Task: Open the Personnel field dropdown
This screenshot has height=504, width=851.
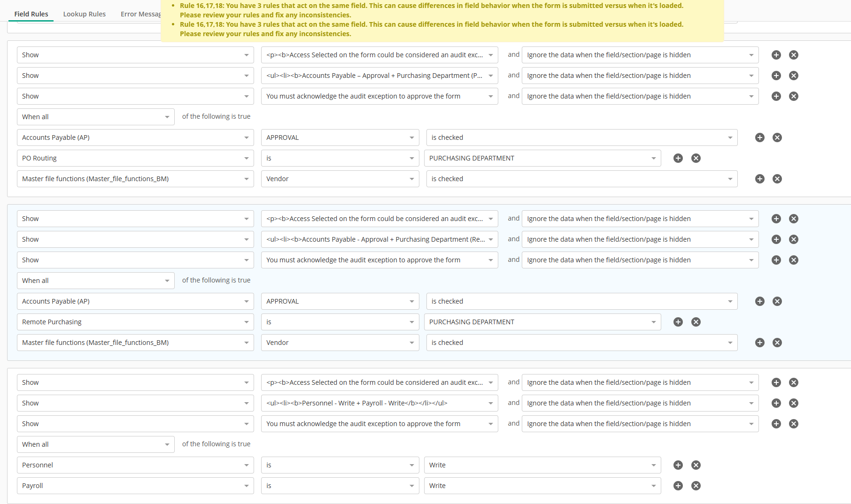Action: (135, 465)
